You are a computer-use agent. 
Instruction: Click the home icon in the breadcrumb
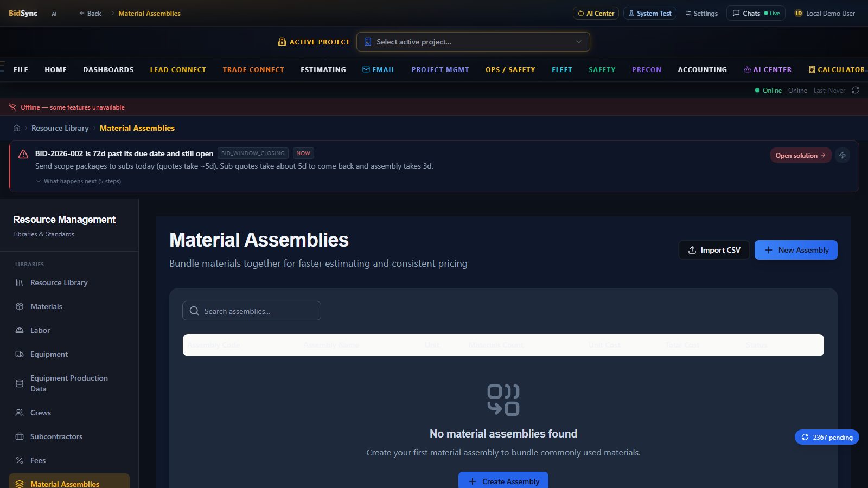pyautogui.click(x=17, y=128)
